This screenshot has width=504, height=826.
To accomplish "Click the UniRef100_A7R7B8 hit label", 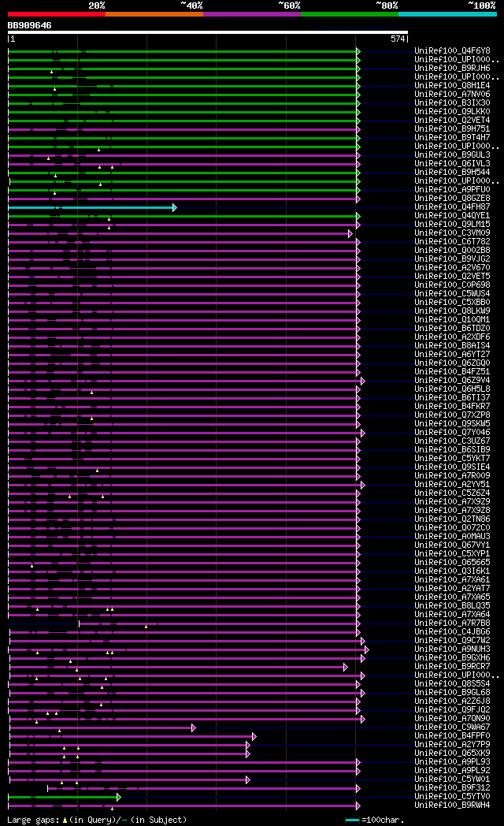I will [452, 623].
